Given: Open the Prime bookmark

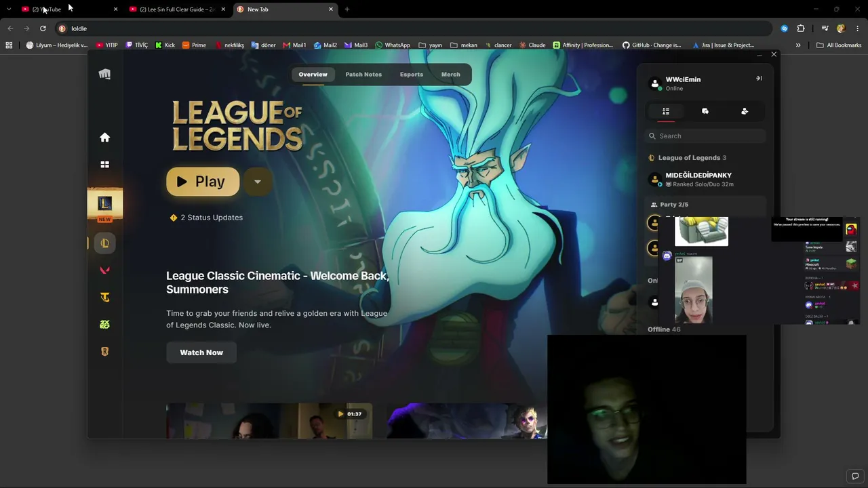Looking at the screenshot, I should click(194, 45).
